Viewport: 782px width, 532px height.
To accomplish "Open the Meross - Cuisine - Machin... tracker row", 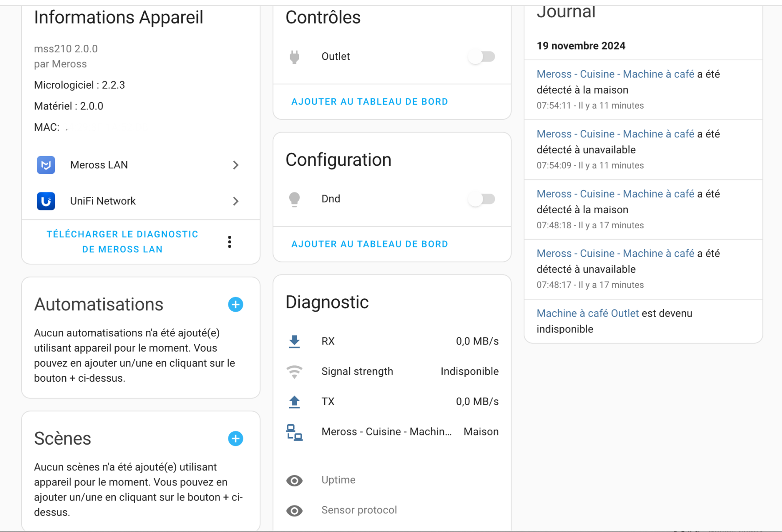I will pyautogui.click(x=386, y=431).
